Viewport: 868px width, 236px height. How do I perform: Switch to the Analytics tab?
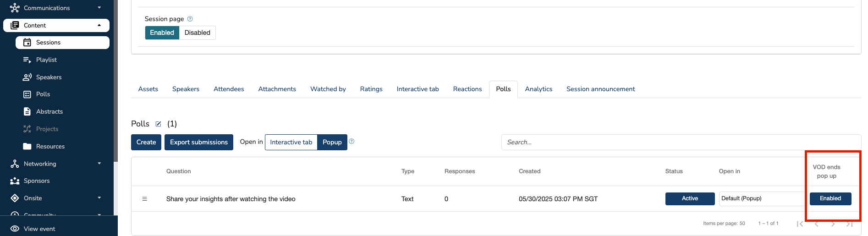tap(538, 89)
